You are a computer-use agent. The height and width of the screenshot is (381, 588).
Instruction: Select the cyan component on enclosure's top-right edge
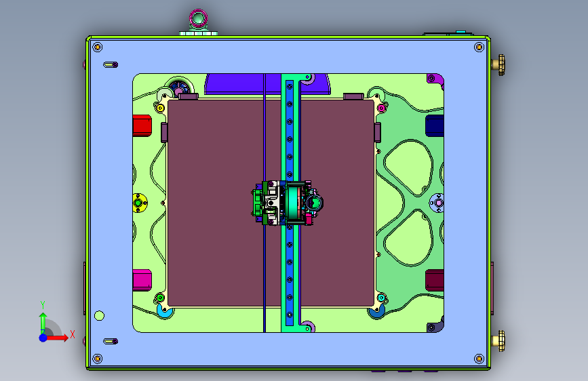461,33
